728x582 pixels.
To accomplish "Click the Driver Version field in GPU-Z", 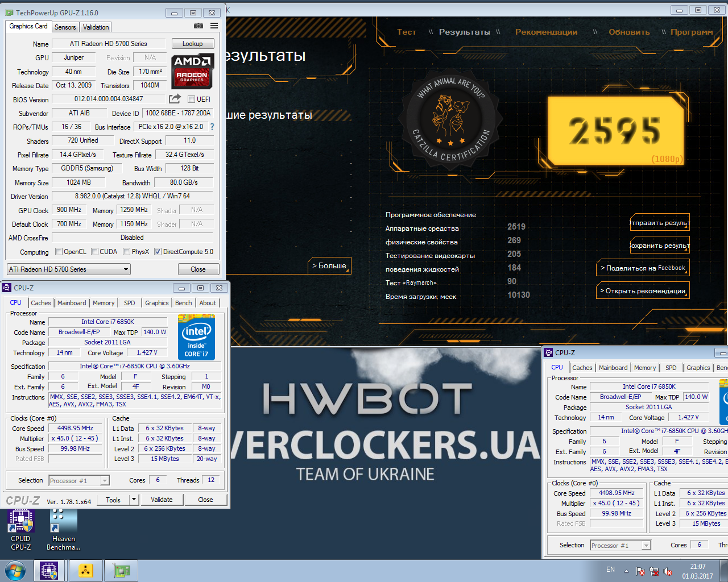I will 132,196.
